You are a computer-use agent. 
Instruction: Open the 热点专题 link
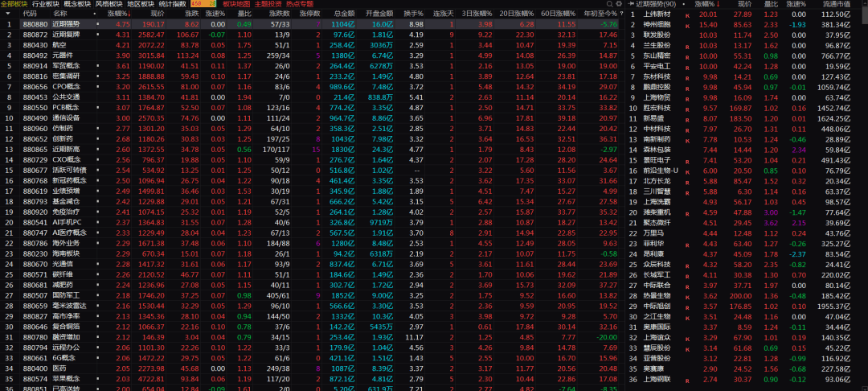tap(300, 4)
